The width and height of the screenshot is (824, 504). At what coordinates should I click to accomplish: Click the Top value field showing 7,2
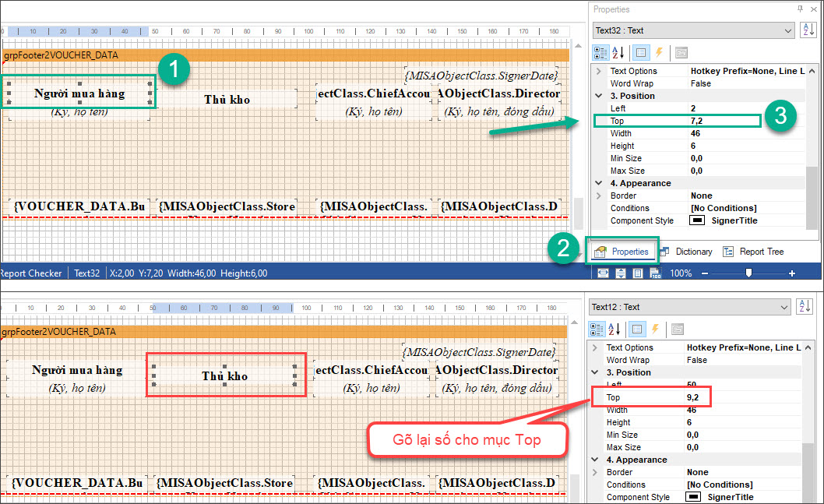[723, 121]
